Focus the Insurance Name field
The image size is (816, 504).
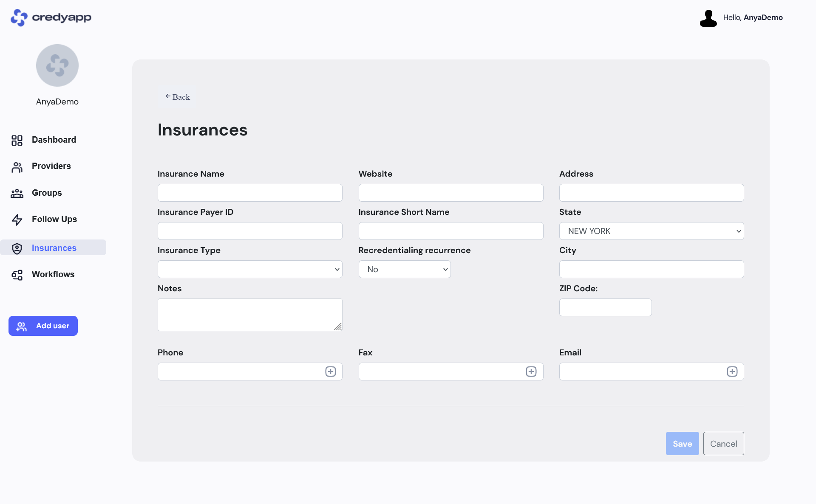click(x=250, y=193)
